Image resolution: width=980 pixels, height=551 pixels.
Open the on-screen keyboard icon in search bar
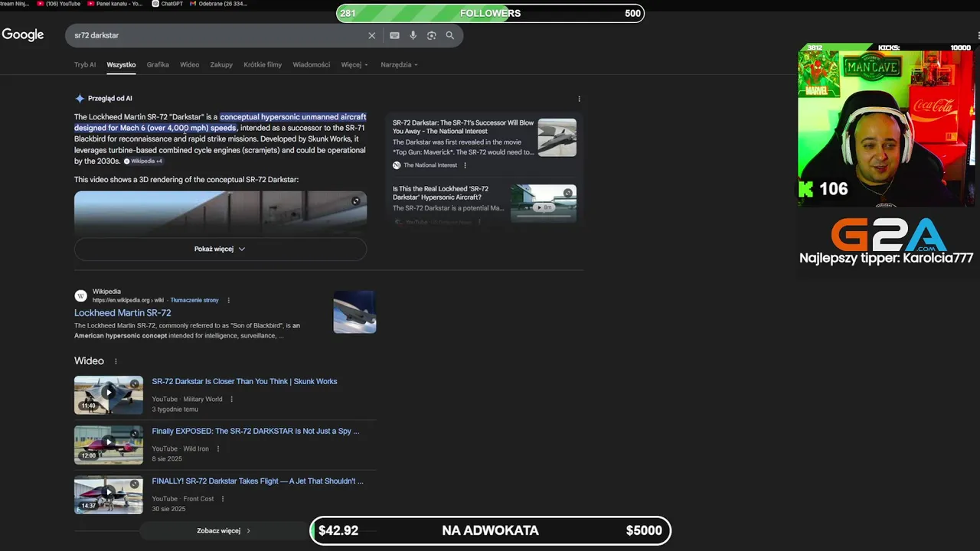[394, 35]
